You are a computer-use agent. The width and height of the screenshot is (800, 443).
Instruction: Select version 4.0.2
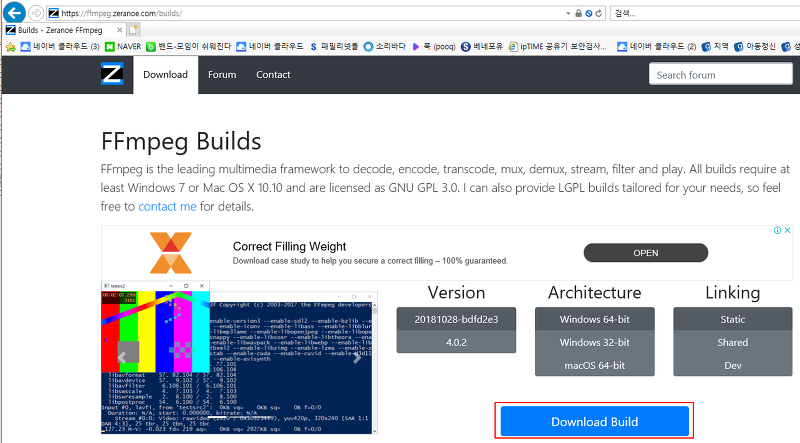(x=456, y=342)
